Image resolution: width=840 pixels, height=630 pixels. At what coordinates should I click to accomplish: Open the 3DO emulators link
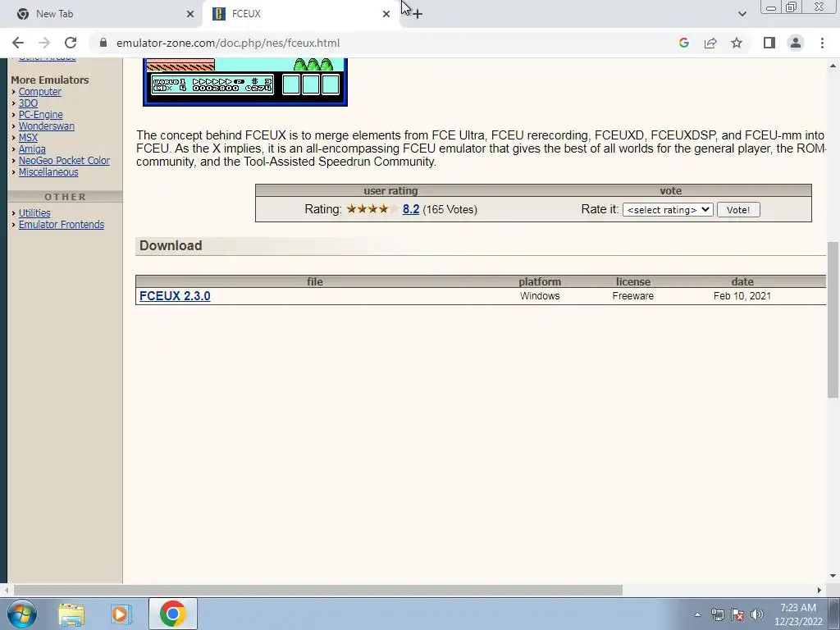28,103
